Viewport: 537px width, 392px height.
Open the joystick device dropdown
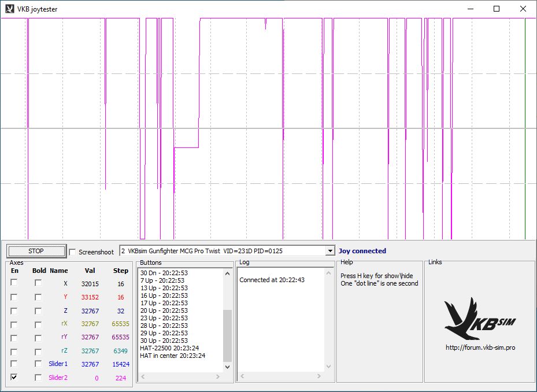tap(330, 251)
